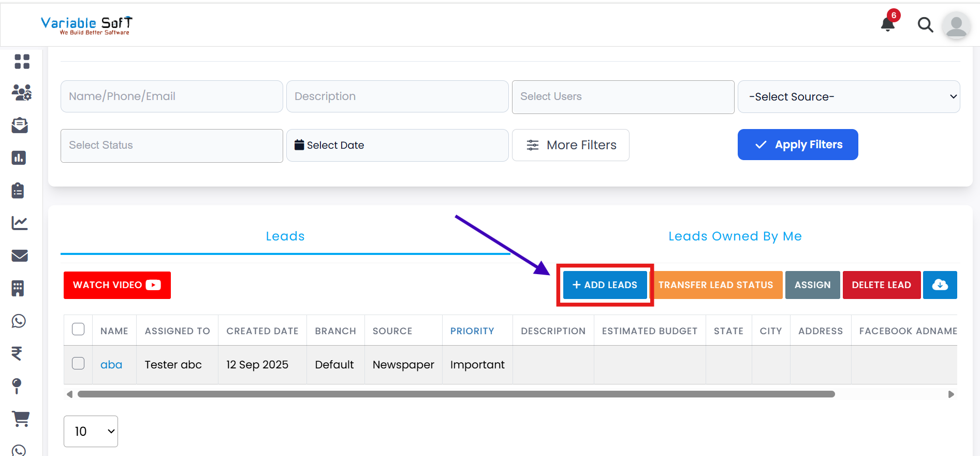This screenshot has width=980, height=456.
Task: Open the mail envelope sidebar icon
Action: [x=20, y=255]
